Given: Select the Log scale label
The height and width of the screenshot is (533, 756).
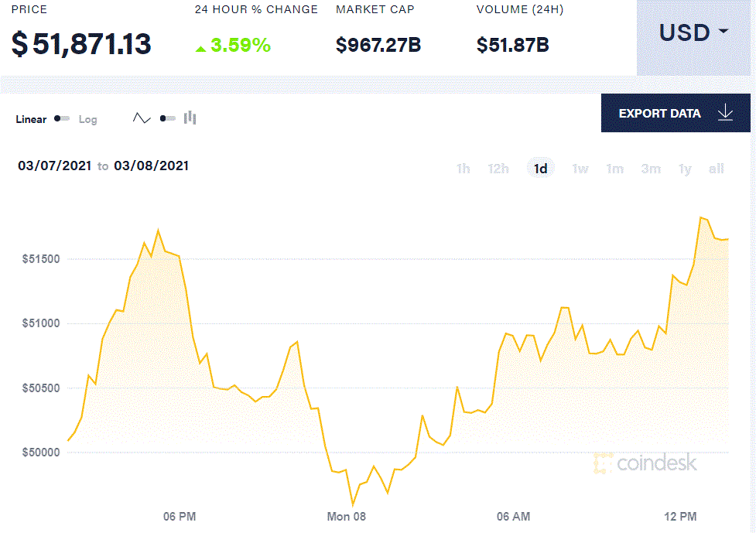Looking at the screenshot, I should [x=87, y=119].
